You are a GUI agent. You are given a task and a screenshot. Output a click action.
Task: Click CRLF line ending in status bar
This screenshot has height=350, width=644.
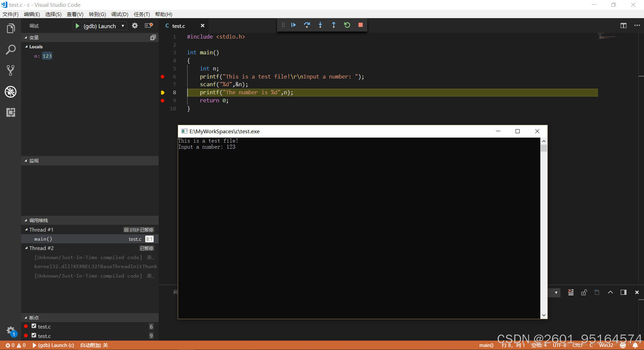point(578,345)
